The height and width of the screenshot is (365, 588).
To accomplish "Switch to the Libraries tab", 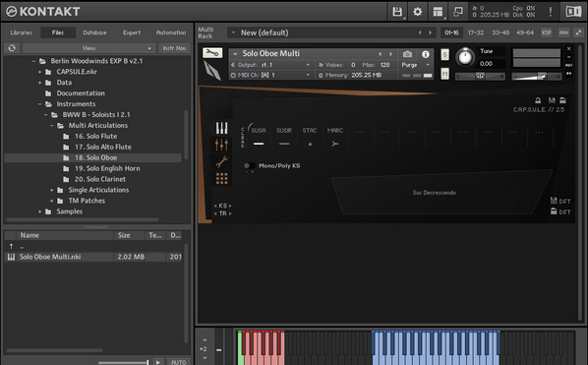I will point(21,32).
